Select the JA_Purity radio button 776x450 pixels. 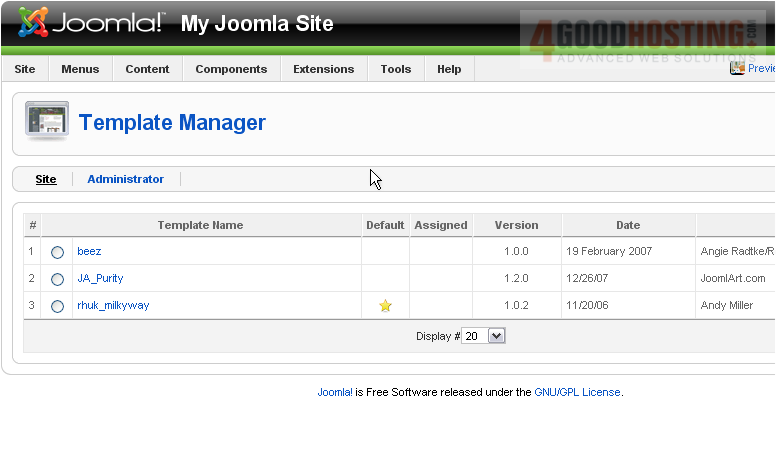point(57,279)
